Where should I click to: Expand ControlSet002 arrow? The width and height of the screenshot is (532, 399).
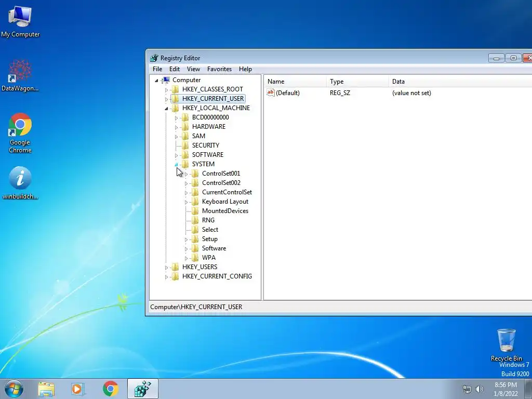[186, 183]
